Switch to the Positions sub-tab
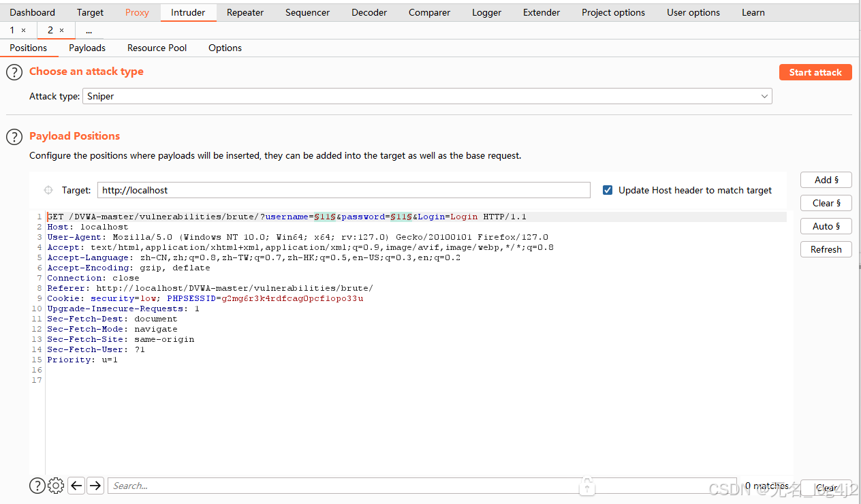Viewport: 861px width, 504px height. 29,48
